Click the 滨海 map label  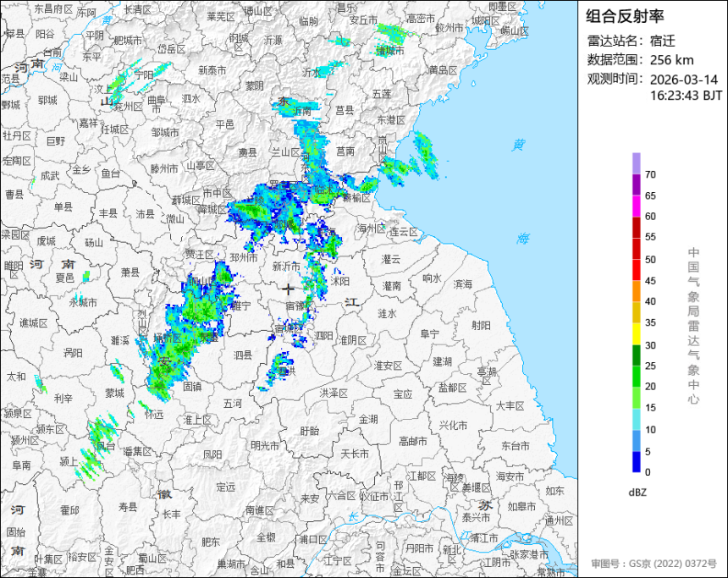[462, 283]
